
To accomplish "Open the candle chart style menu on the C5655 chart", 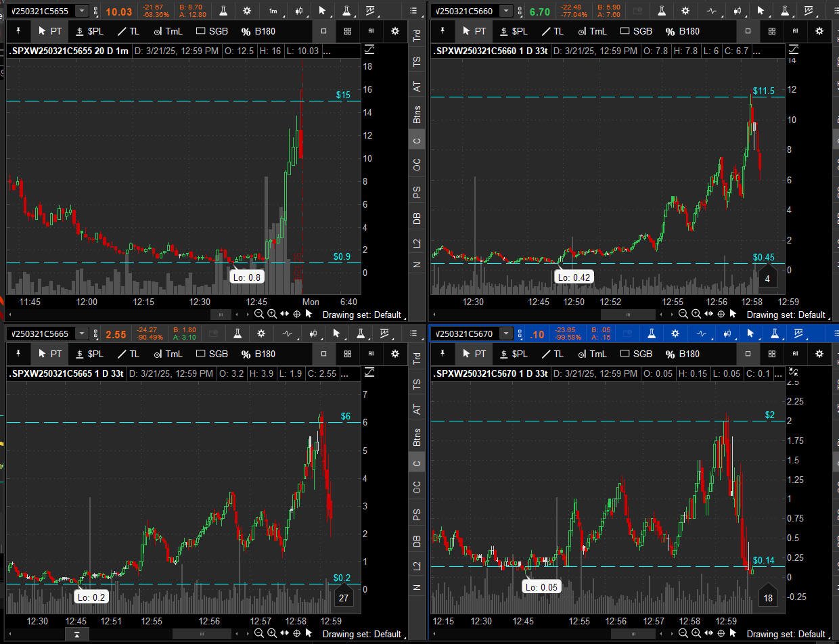I will click(300, 11).
